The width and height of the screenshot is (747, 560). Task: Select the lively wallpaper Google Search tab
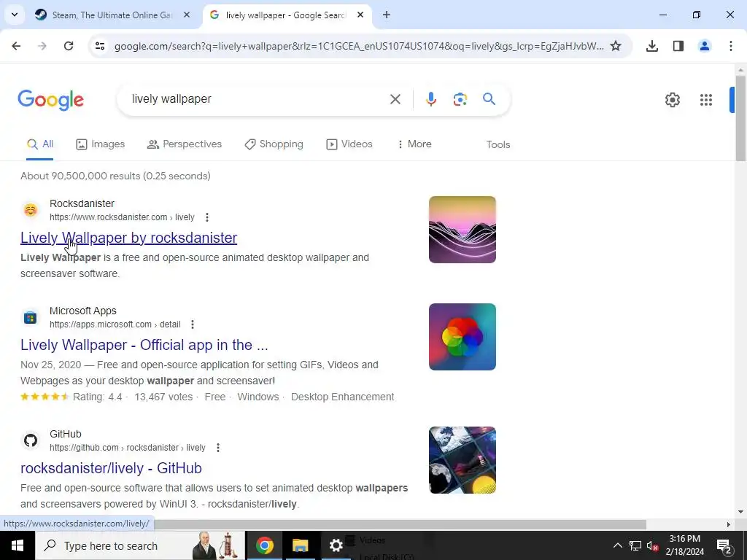[x=285, y=15]
